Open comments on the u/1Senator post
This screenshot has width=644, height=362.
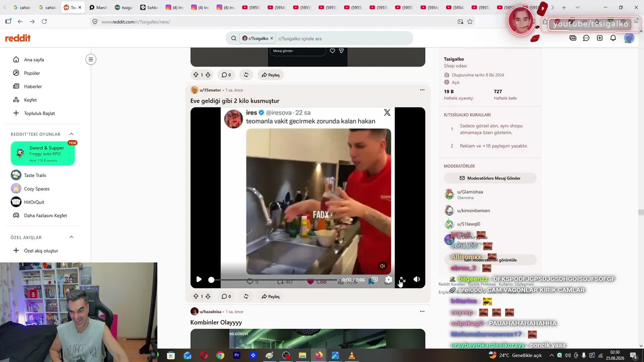tap(226, 297)
